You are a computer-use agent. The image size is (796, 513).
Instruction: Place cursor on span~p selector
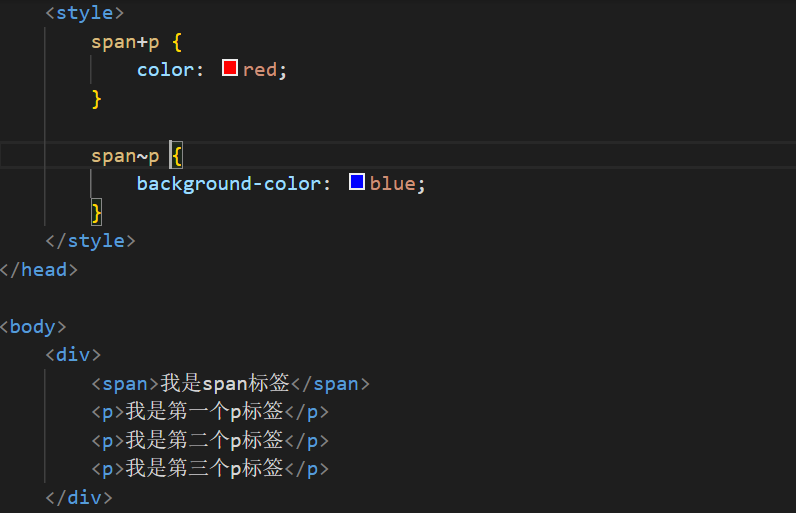(125, 156)
